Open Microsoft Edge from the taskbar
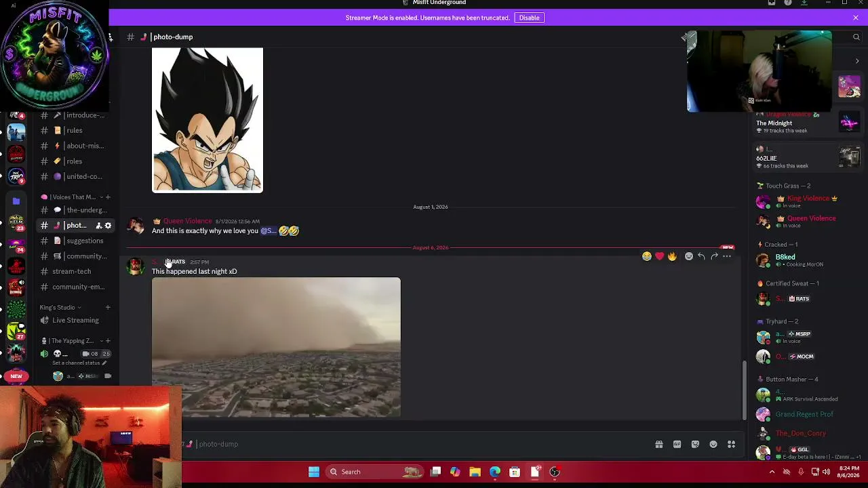The height and width of the screenshot is (488, 868). click(x=495, y=472)
